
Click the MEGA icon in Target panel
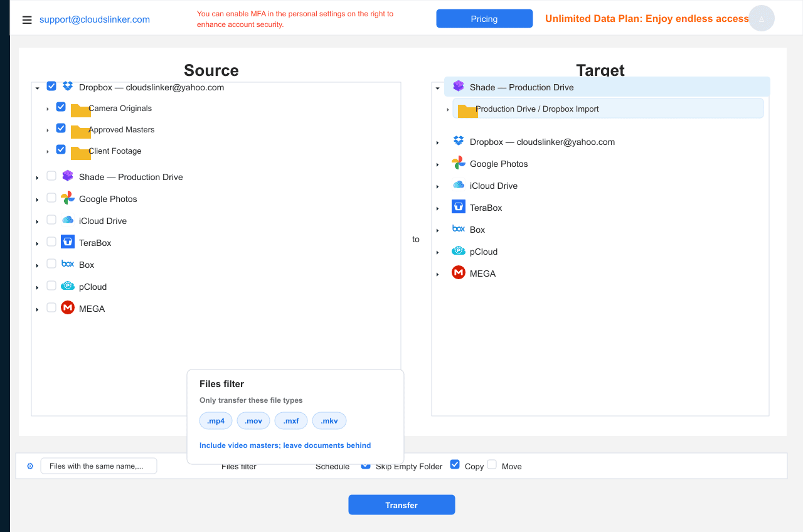coord(459,273)
